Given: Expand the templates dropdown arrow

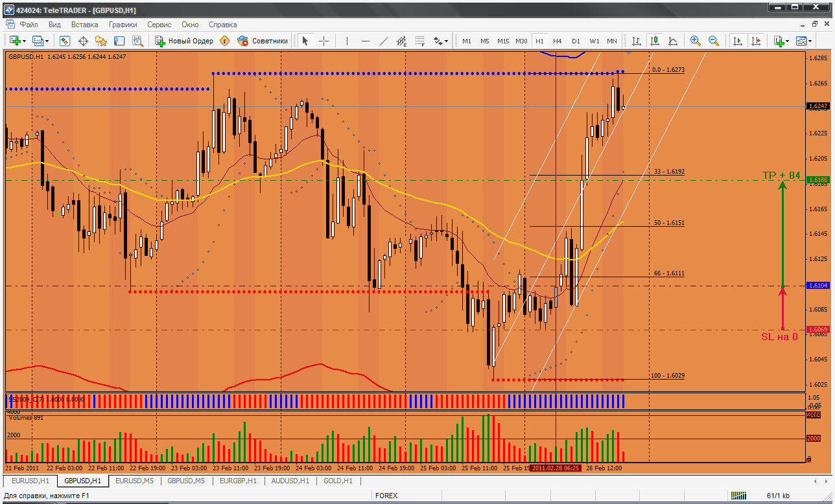Looking at the screenshot, I should point(811,41).
